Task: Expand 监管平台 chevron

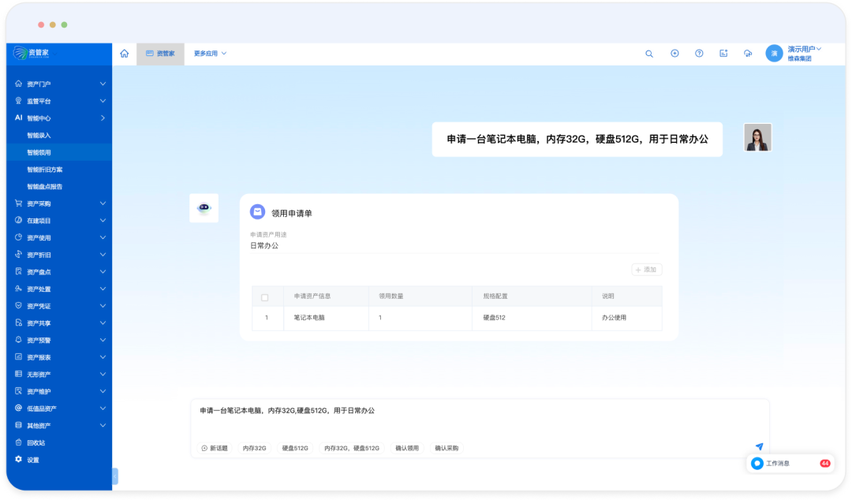Action: point(103,101)
